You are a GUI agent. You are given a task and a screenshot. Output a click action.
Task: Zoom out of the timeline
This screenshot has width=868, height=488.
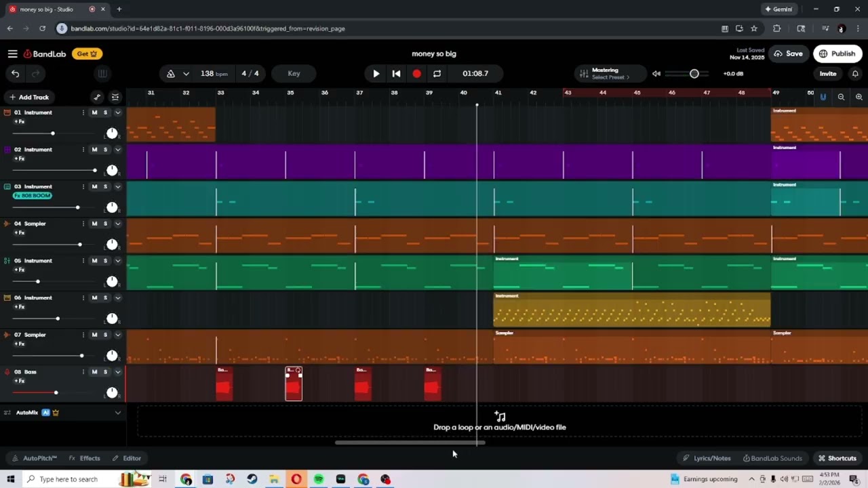coord(841,97)
